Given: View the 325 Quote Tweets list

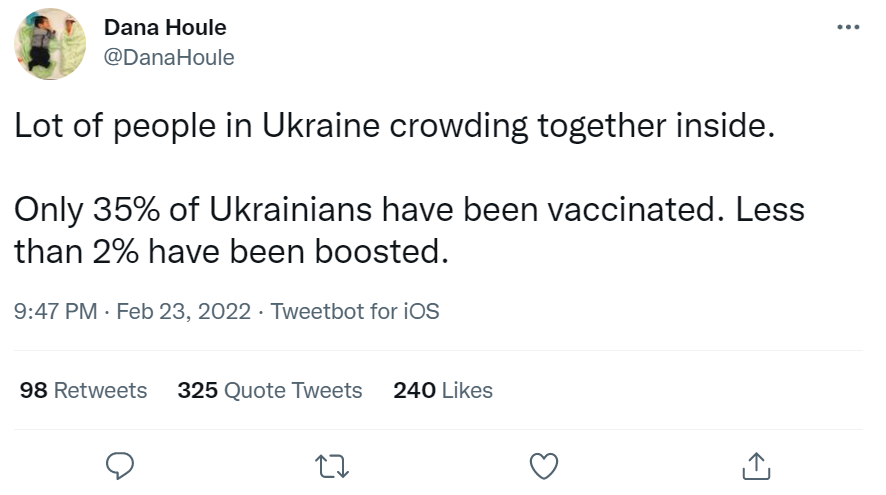Looking at the screenshot, I should pos(270,390).
